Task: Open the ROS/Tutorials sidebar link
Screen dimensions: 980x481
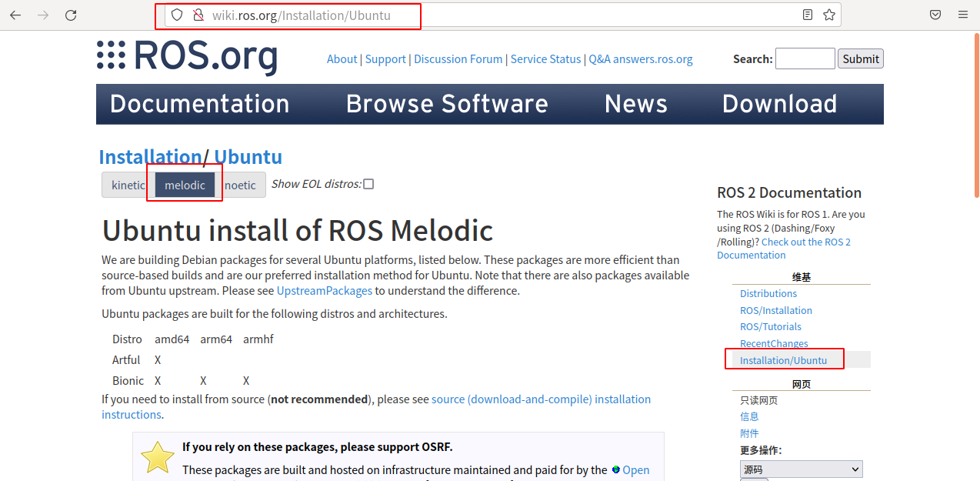Action: 771,326
